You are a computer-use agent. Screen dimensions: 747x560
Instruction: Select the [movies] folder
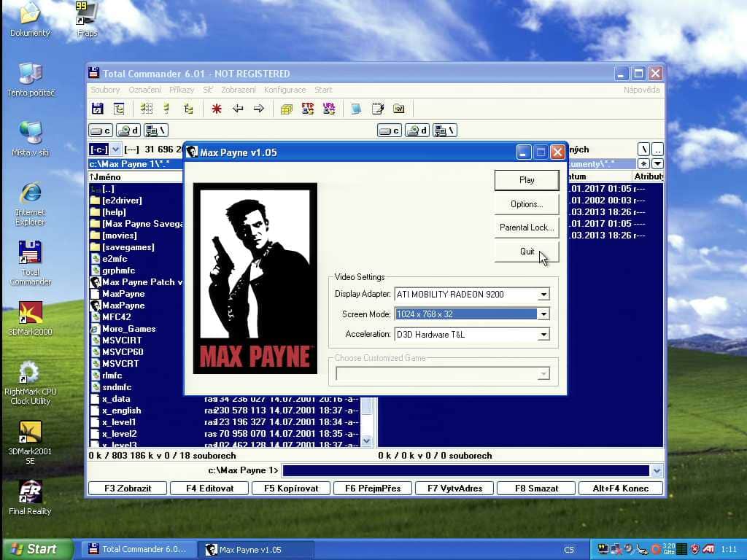[x=120, y=236]
